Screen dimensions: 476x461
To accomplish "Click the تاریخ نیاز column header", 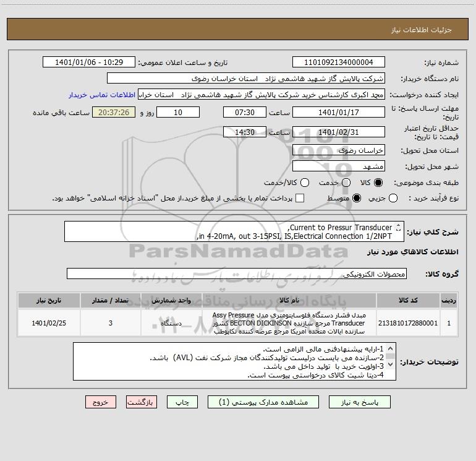I will [x=49, y=300].
